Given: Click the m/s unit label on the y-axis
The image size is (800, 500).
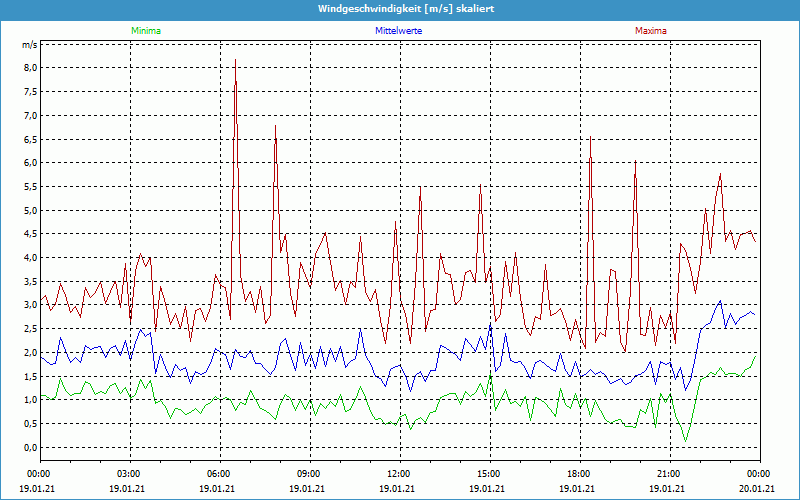Looking at the screenshot, I should pos(30,46).
